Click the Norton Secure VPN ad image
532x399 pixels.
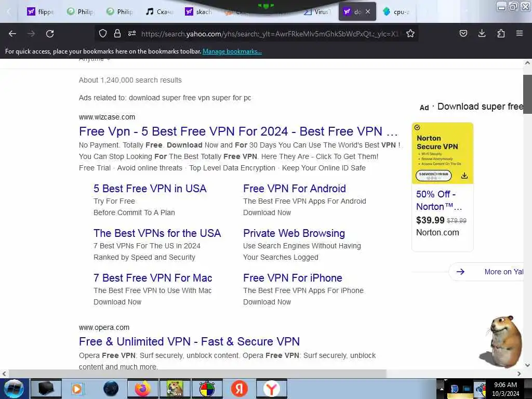tap(443, 153)
